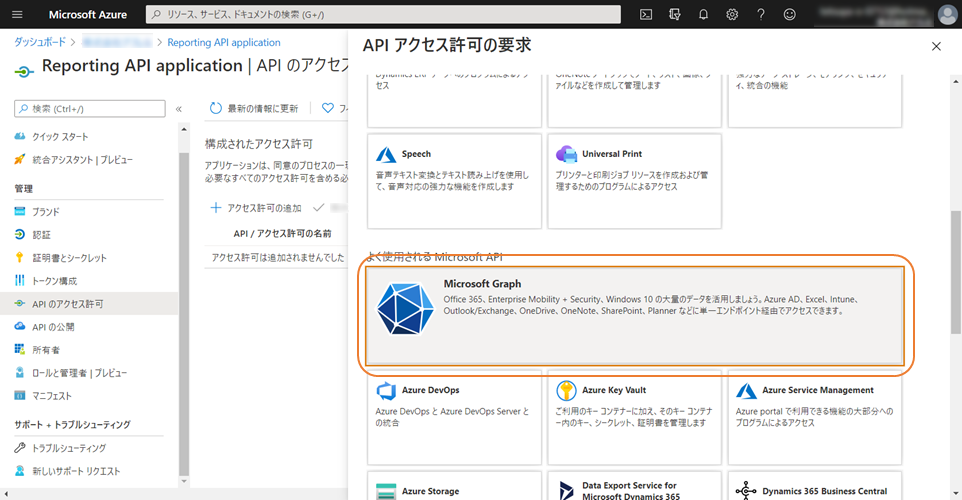Image resolution: width=962 pixels, height=500 pixels.
Task: Open the Azure portal hamburger menu
Action: [x=17, y=14]
